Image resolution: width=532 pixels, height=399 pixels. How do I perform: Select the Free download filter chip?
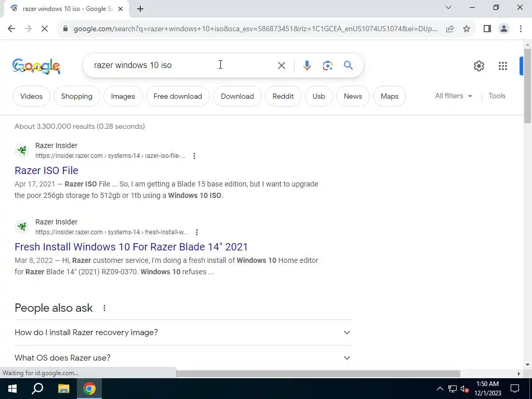pos(178,96)
